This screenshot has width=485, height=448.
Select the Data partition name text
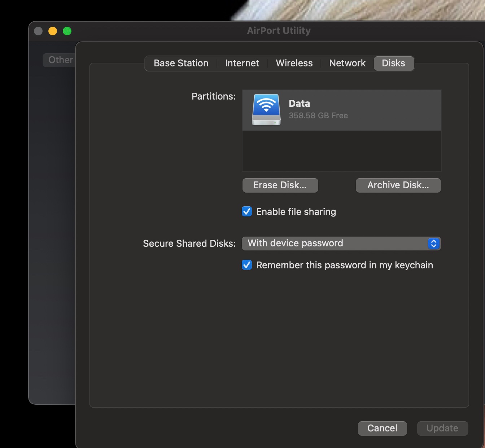coord(300,104)
